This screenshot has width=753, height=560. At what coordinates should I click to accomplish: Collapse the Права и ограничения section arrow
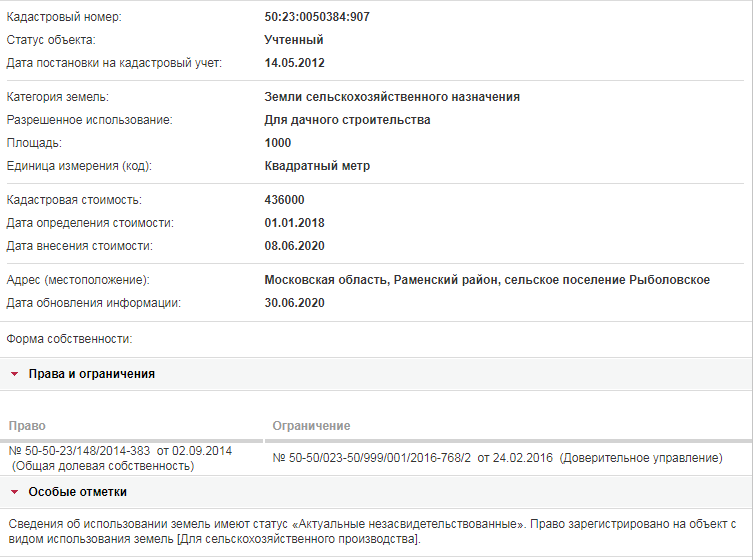point(14,374)
